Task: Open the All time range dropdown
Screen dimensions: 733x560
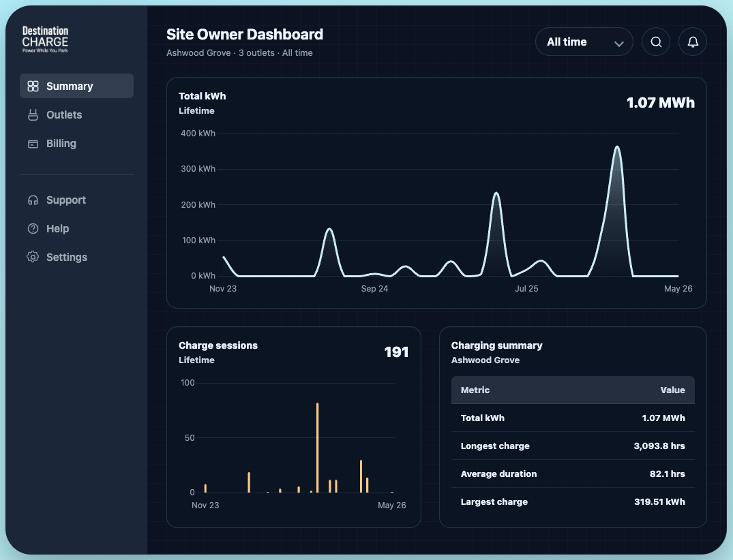Action: (584, 42)
